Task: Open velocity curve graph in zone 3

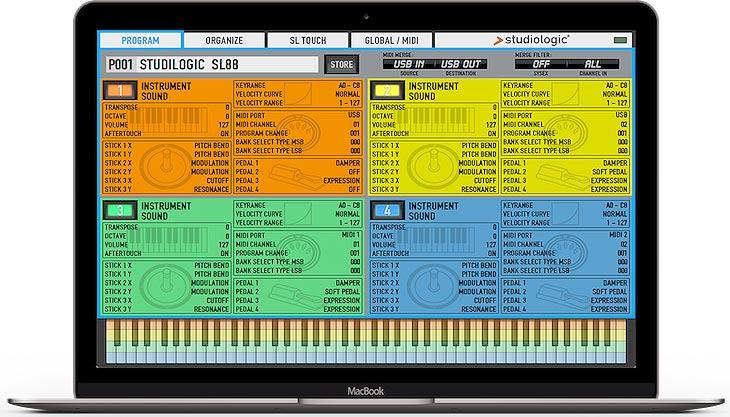Action: pyautogui.click(x=298, y=214)
